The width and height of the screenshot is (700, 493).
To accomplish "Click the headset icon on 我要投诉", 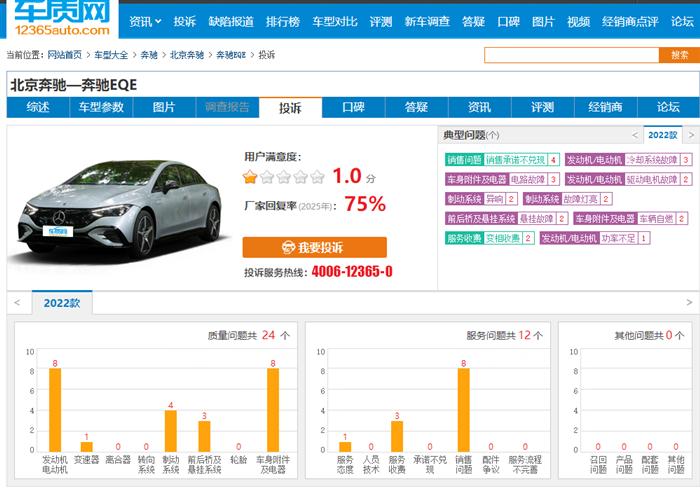I will tap(288, 247).
